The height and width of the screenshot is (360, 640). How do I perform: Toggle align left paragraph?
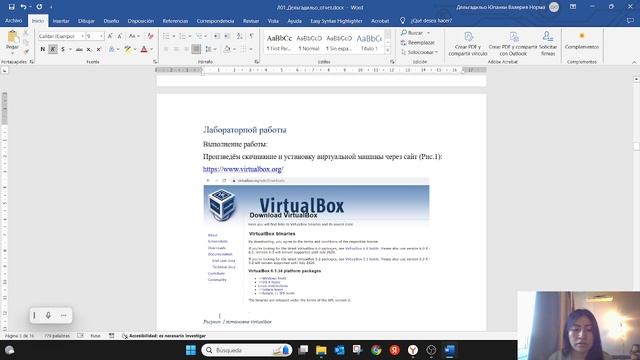coord(166,49)
